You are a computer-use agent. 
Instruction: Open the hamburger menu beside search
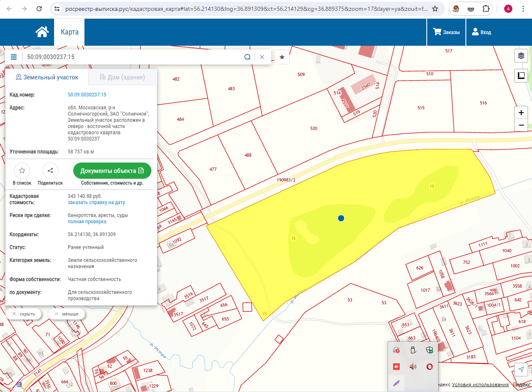coord(14,57)
